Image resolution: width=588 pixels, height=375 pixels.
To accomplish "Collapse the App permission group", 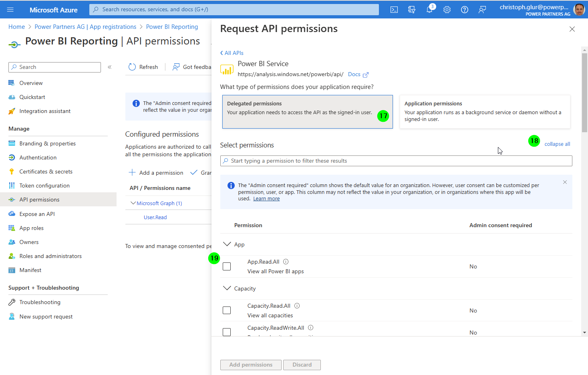I will coord(227,244).
